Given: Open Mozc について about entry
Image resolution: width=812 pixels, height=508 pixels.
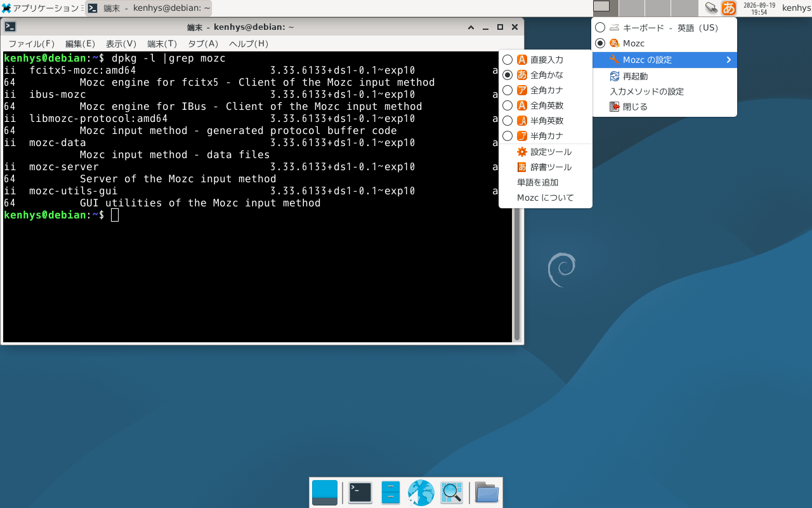Looking at the screenshot, I should click(546, 197).
